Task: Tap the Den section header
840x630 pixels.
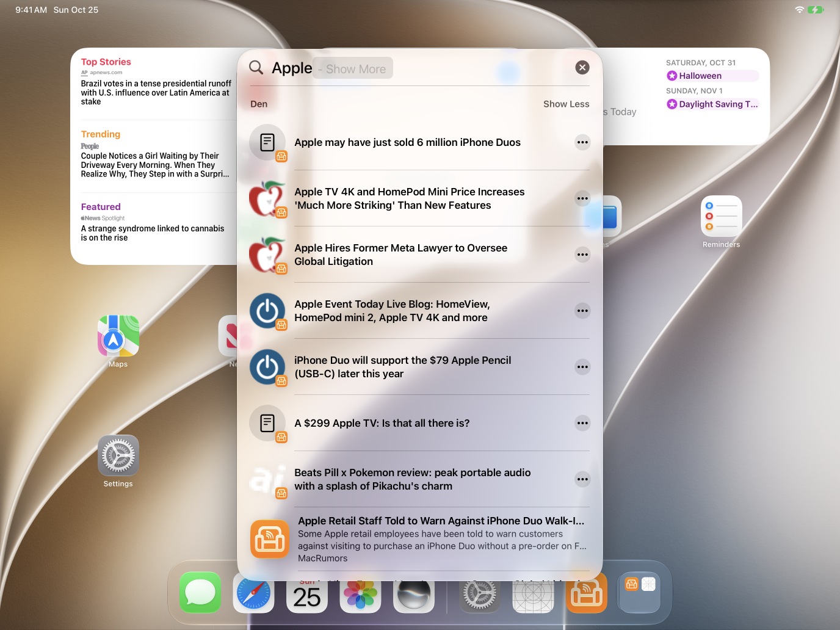Action: coord(259,104)
